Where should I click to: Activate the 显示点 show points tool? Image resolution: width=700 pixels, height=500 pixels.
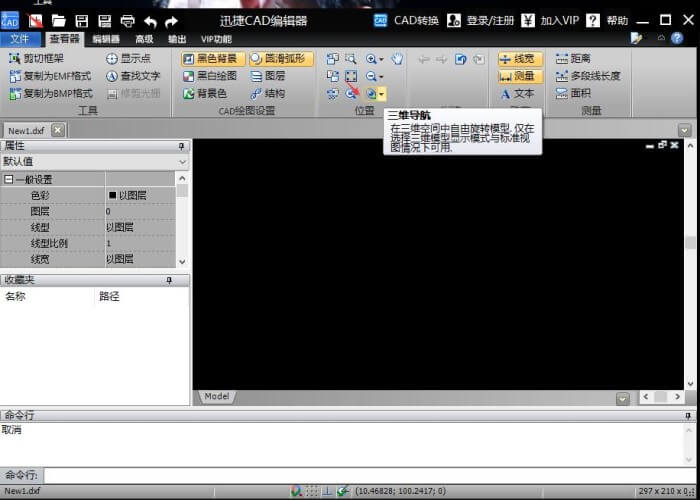pyautogui.click(x=129, y=58)
